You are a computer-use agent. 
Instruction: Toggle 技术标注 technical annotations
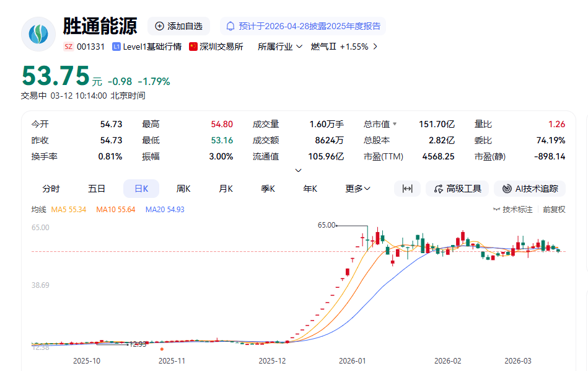coord(512,210)
